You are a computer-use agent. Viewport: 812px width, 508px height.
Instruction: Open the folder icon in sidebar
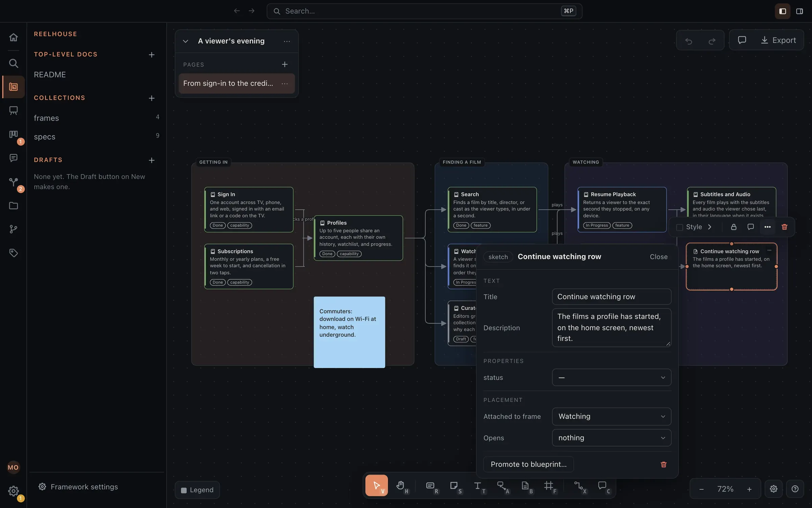pyautogui.click(x=13, y=206)
